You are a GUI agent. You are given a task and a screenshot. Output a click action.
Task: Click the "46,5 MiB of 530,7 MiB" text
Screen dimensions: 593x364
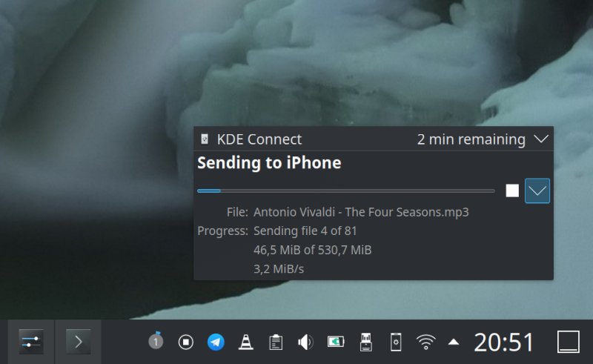(312, 250)
